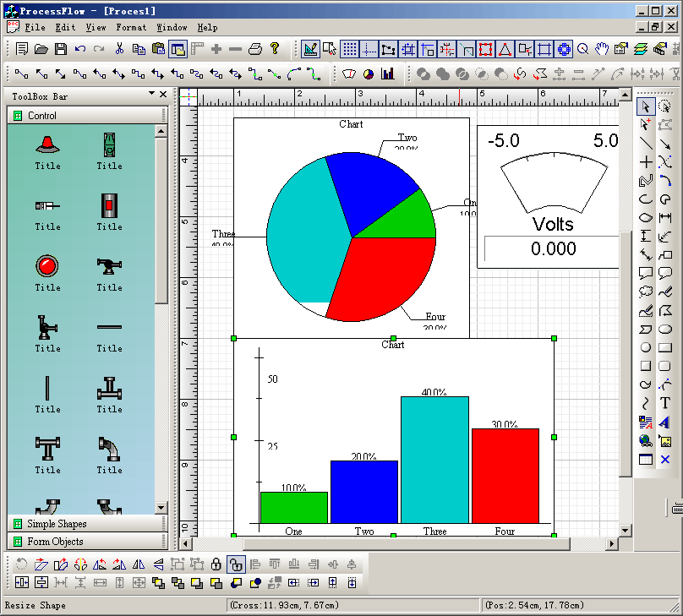Toggle the snap-to-grid hash button
683x616 pixels.
click(x=408, y=49)
